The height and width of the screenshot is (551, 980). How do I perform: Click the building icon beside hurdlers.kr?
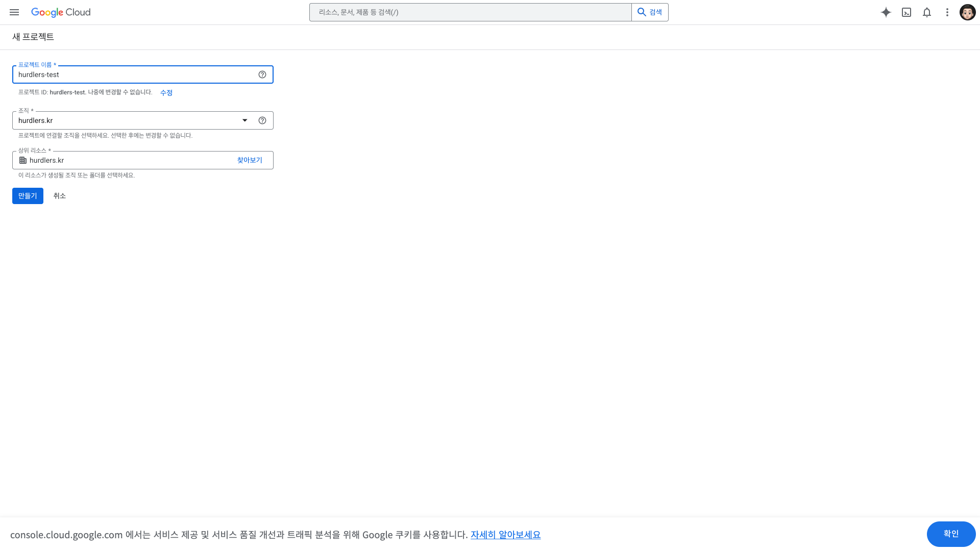[x=23, y=160]
